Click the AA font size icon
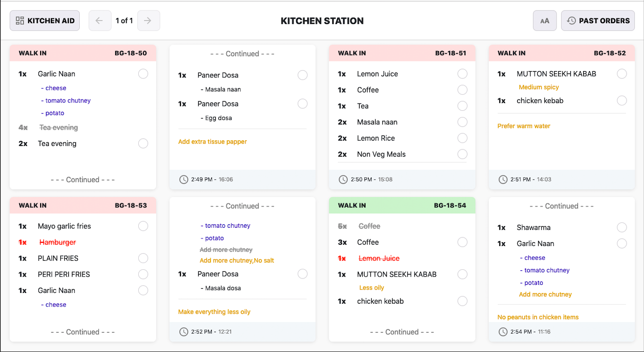This screenshot has height=352, width=644. tap(545, 20)
